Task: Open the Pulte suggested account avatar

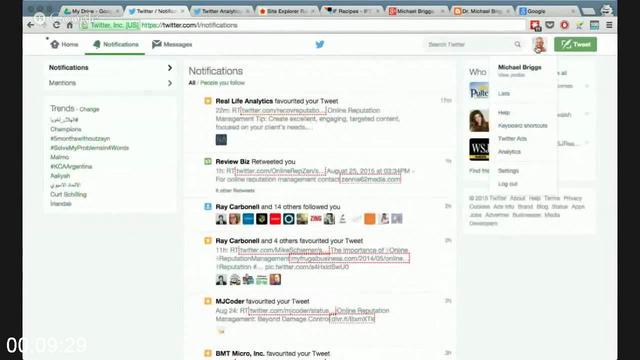Action: [x=479, y=91]
